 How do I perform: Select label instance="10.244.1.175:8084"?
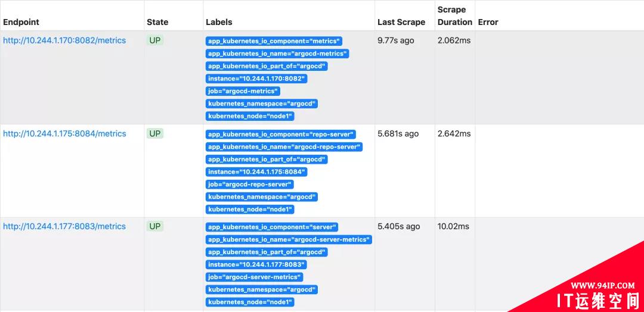pyautogui.click(x=256, y=172)
